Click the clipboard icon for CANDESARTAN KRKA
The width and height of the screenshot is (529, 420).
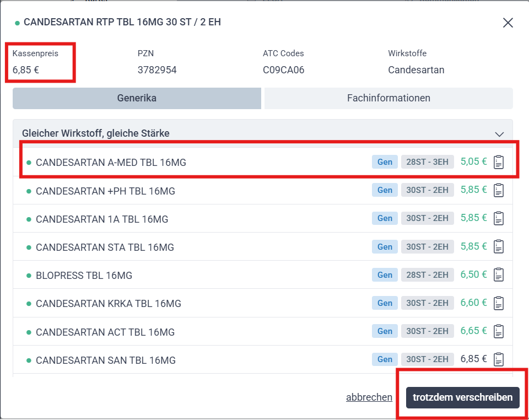pos(499,303)
